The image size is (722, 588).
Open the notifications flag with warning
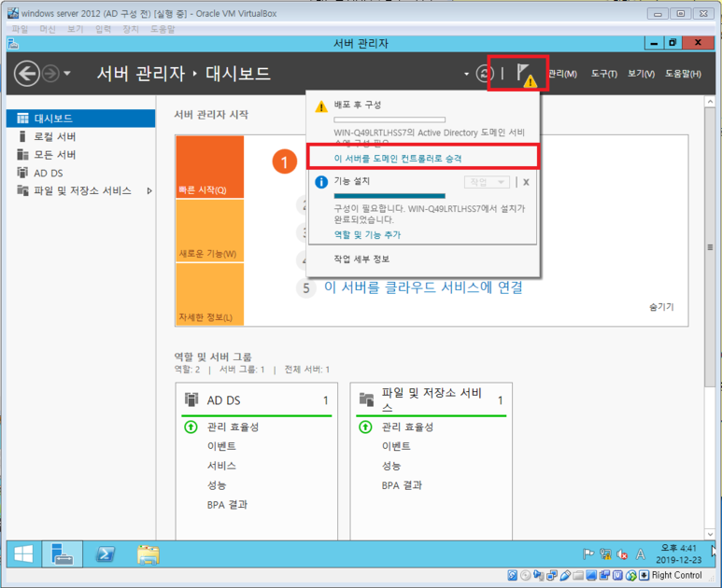(x=526, y=74)
